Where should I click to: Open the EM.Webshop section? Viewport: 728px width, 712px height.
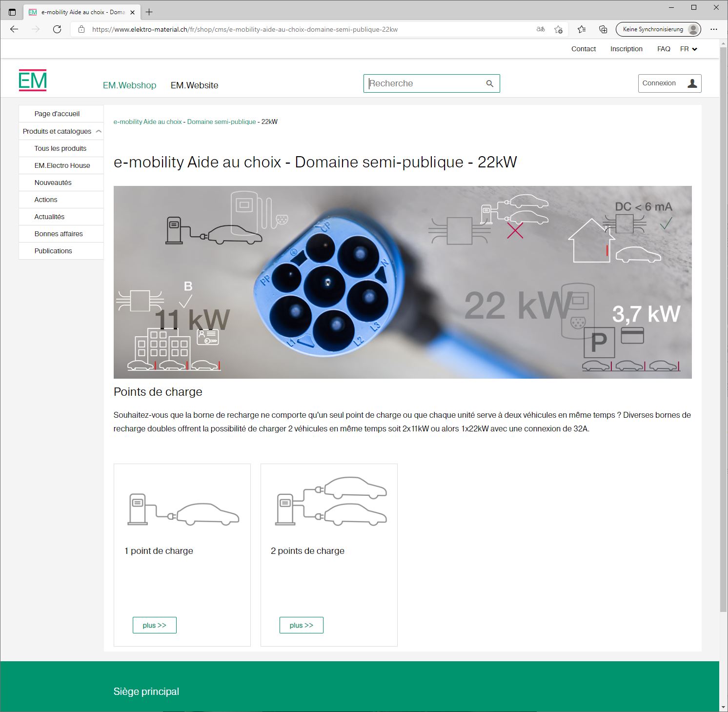[x=129, y=85]
